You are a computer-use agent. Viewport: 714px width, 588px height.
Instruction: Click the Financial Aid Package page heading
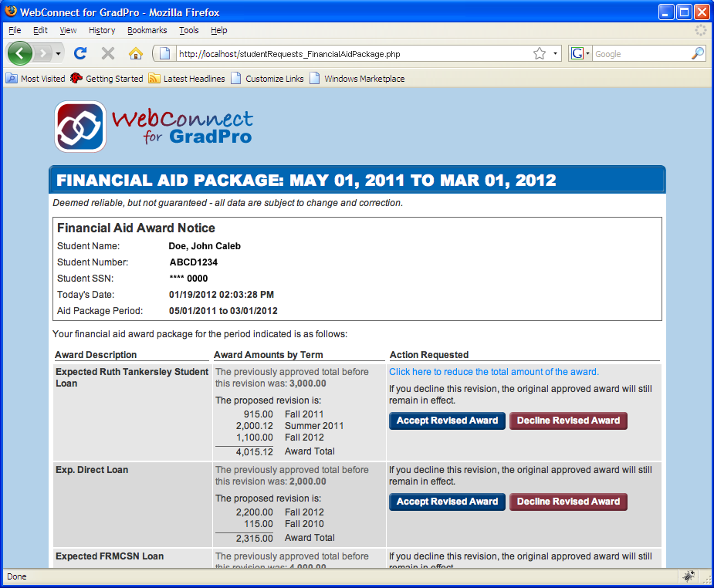[306, 181]
